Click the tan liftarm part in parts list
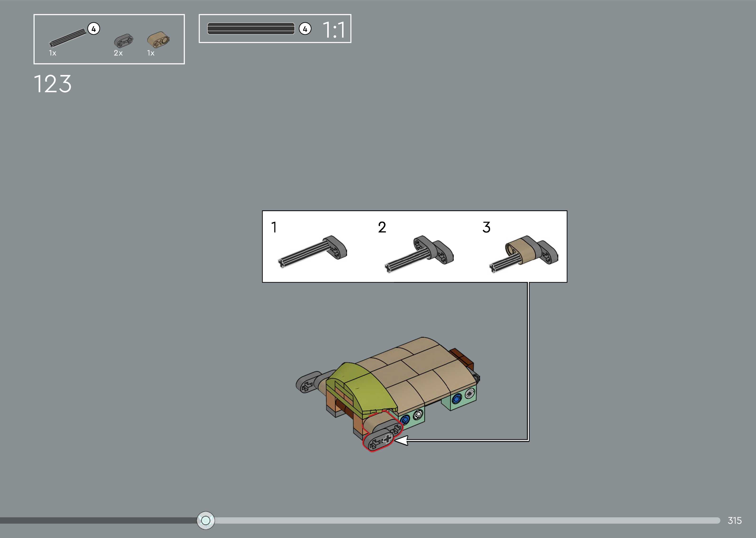Viewport: 756px width, 538px height. point(158,40)
